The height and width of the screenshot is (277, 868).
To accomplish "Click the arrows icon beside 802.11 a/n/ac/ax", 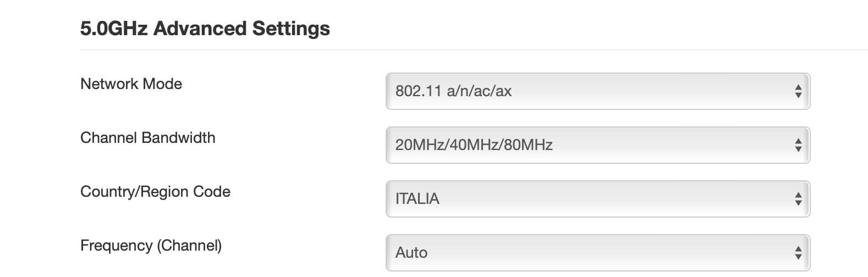I will click(798, 91).
